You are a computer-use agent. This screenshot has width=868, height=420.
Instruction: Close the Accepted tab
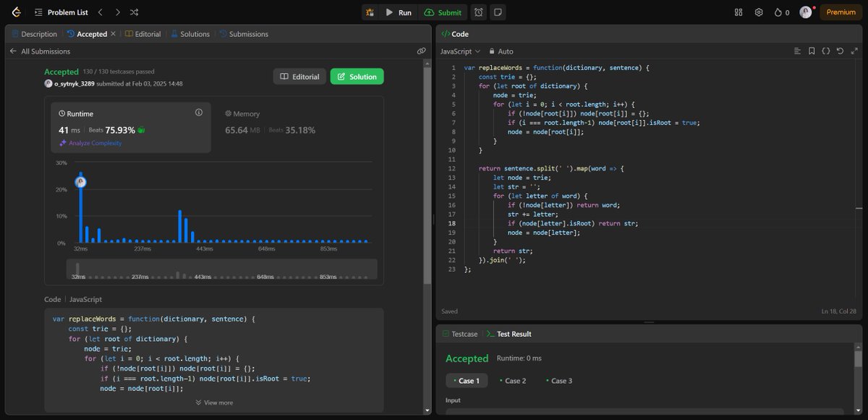coord(113,34)
